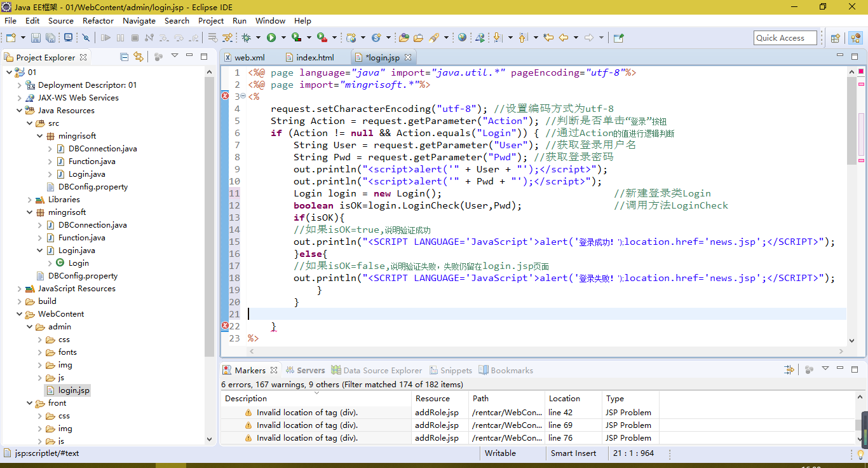Click the Next Annotation icon
Image resolution: width=868 pixels, height=468 pixels.
(498, 38)
